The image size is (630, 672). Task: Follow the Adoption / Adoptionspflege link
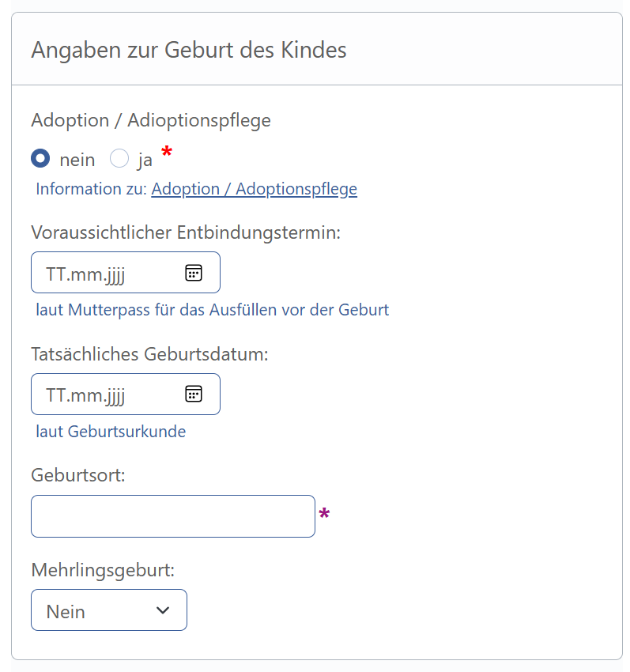255,189
